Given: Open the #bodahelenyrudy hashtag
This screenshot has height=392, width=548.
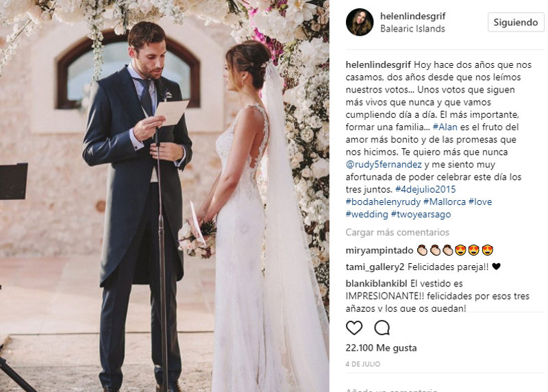Looking at the screenshot, I should tap(383, 201).
